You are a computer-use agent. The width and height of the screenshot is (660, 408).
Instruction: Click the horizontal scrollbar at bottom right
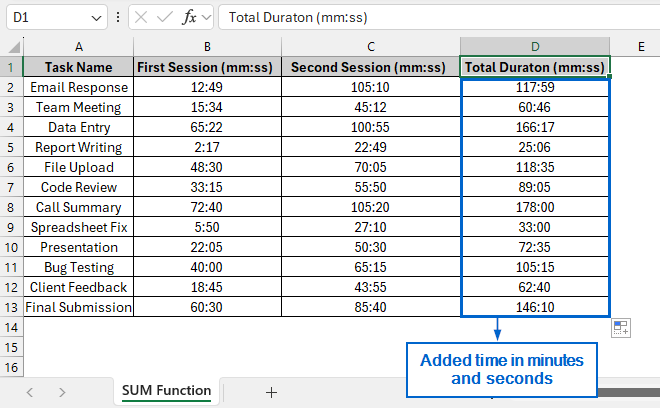pyautogui.click(x=628, y=392)
